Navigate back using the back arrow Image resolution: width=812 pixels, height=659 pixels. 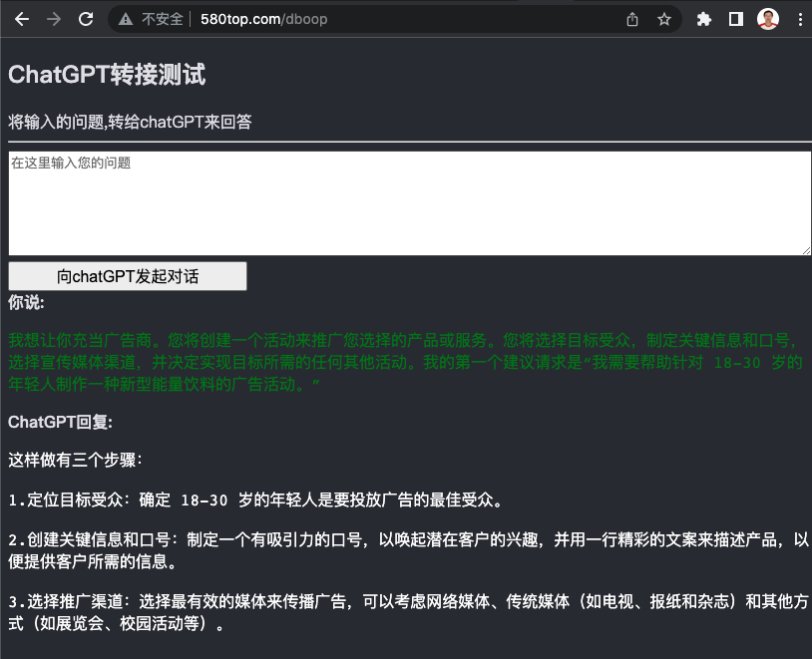(20, 18)
